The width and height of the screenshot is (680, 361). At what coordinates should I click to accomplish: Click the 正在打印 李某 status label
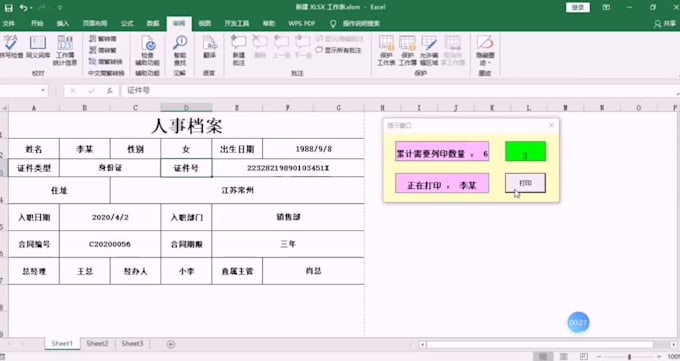click(442, 183)
